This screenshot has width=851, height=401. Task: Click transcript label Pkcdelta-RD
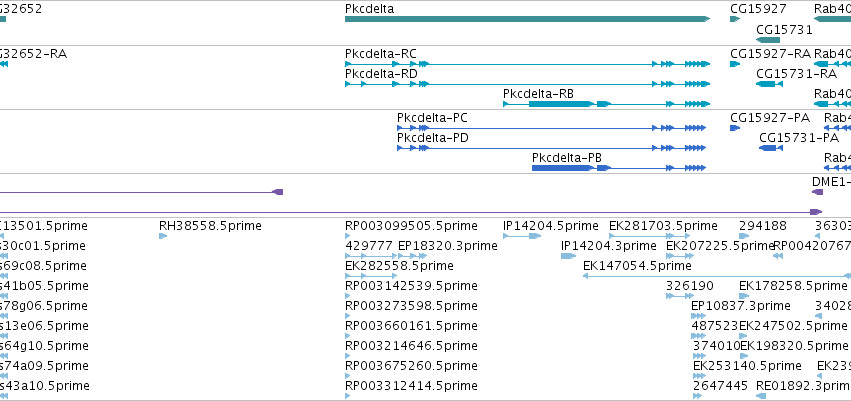click(x=382, y=73)
